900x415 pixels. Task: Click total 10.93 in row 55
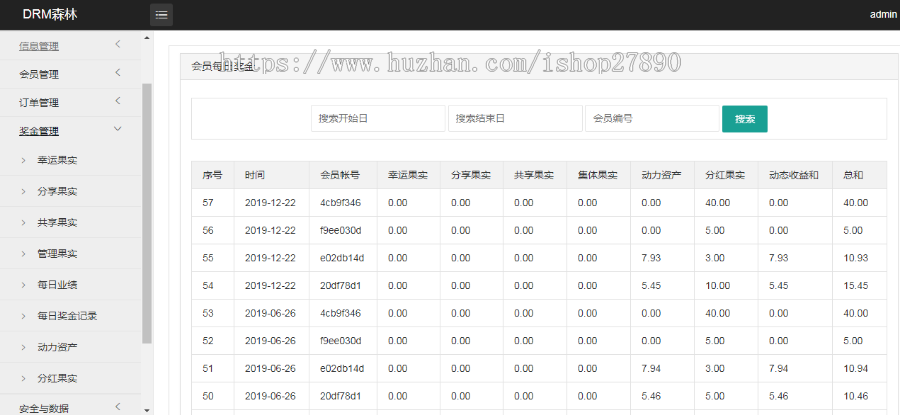856,258
